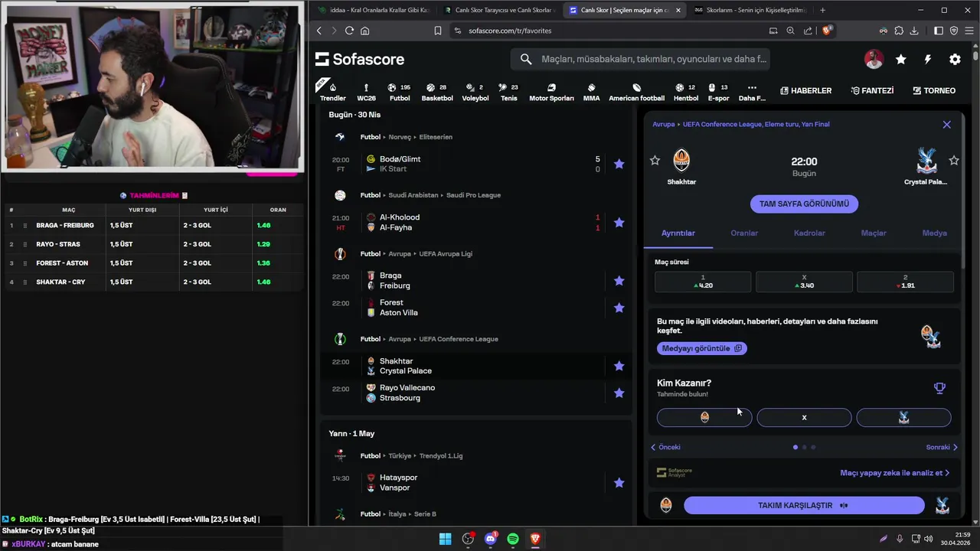
Task: Favorite Shakhtar team with star
Action: click(655, 160)
